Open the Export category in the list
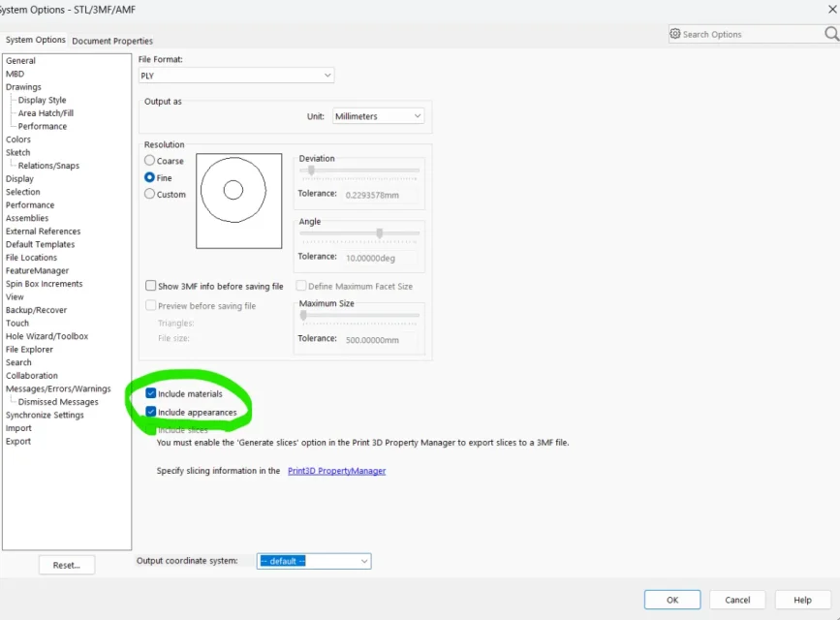This screenshot has width=840, height=620. click(x=18, y=441)
